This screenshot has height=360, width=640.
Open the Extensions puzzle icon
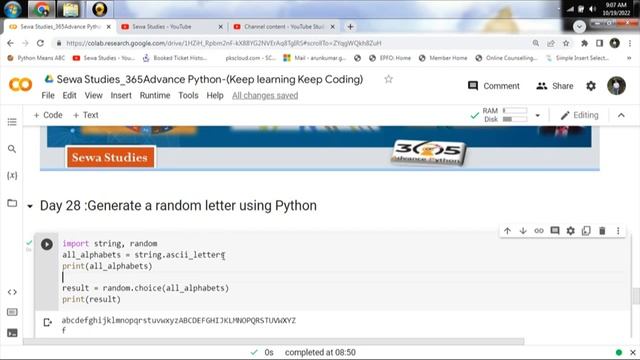(x=584, y=43)
